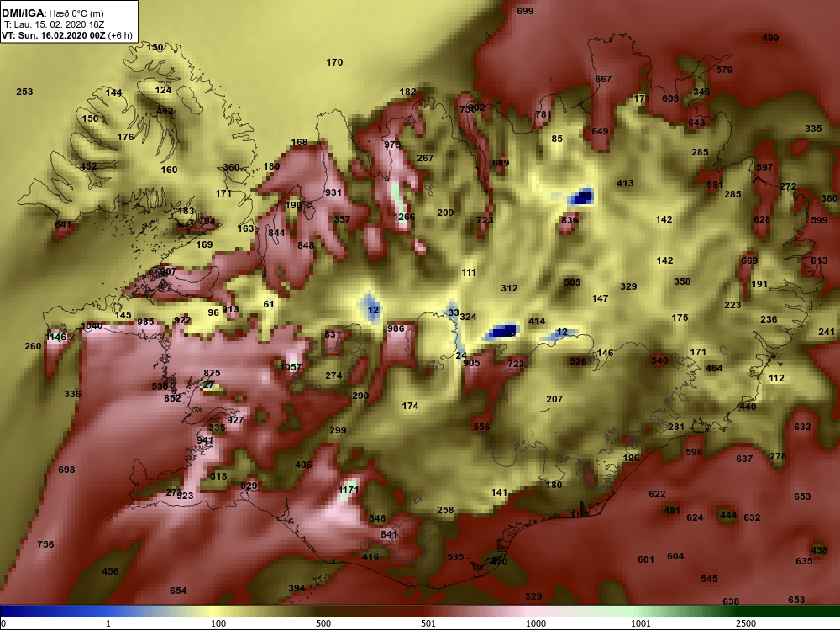Click the map value '258'
The width and height of the screenshot is (840, 630).
point(445,510)
